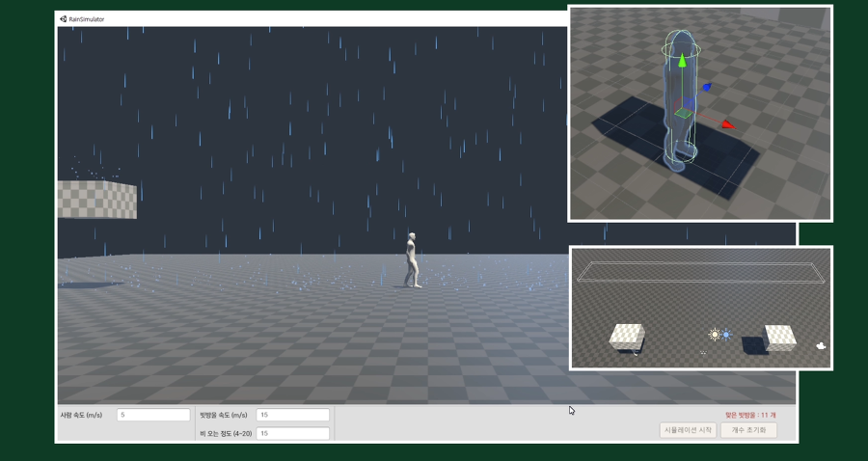The width and height of the screenshot is (868, 461).
Task: Select the right white cube in scene view
Action: tap(779, 337)
